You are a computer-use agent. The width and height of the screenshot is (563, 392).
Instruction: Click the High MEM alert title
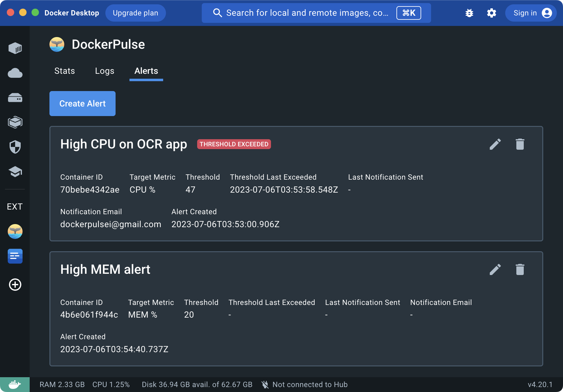coord(105,269)
